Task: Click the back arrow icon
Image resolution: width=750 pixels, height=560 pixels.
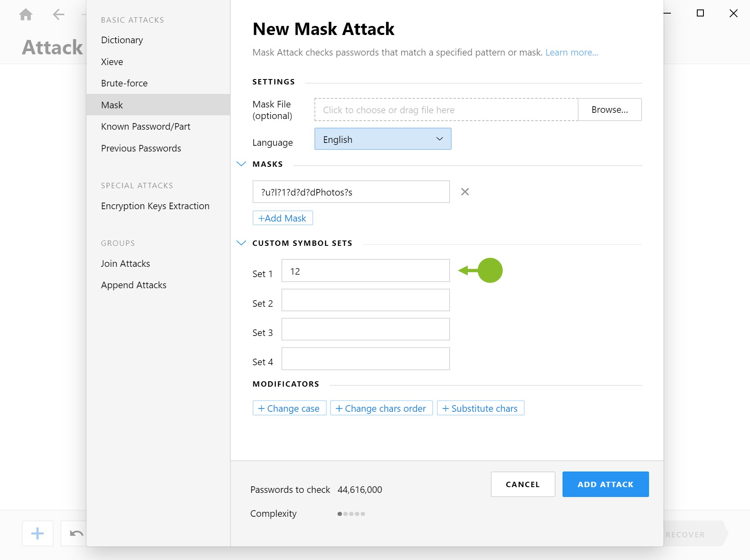Action: click(58, 14)
